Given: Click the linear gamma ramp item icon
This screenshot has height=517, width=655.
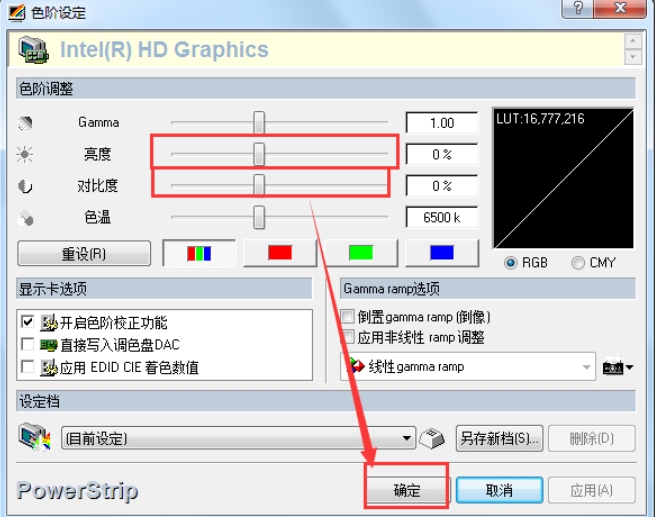Looking at the screenshot, I should point(356,366).
